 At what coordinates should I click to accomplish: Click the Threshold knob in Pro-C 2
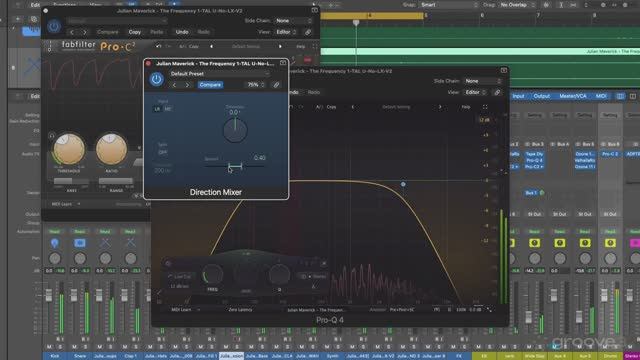point(69,149)
